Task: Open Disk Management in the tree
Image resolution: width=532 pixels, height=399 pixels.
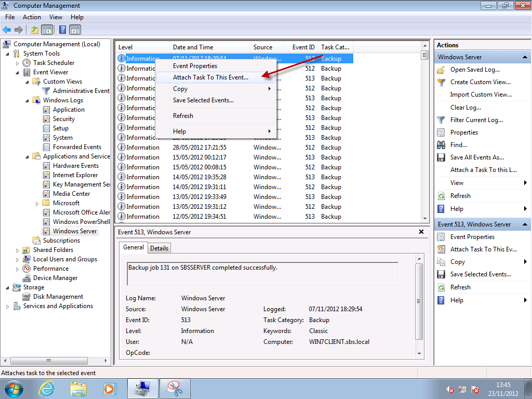Action: pos(58,297)
